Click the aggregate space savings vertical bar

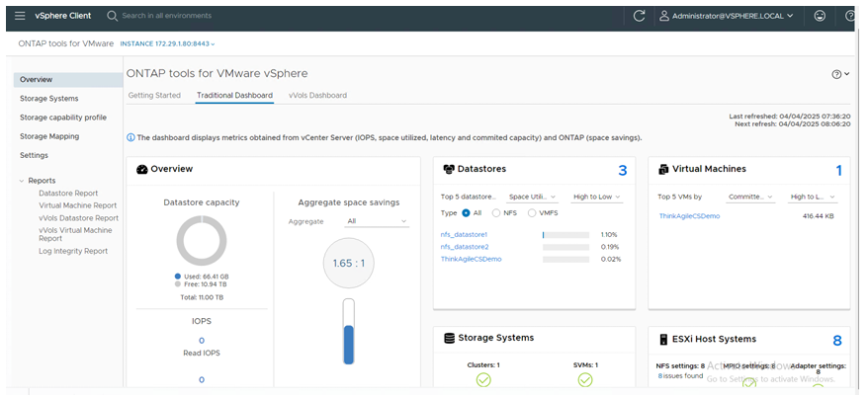[x=348, y=332]
